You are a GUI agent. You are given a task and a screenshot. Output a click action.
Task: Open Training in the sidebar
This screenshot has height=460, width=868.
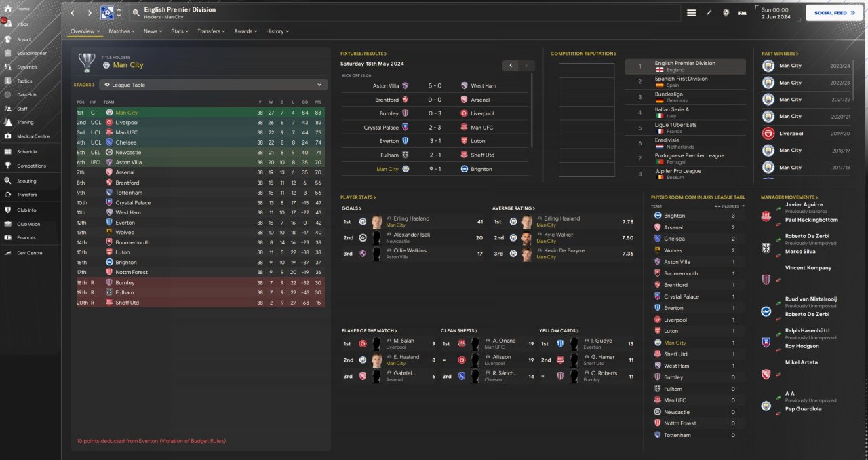25,123
